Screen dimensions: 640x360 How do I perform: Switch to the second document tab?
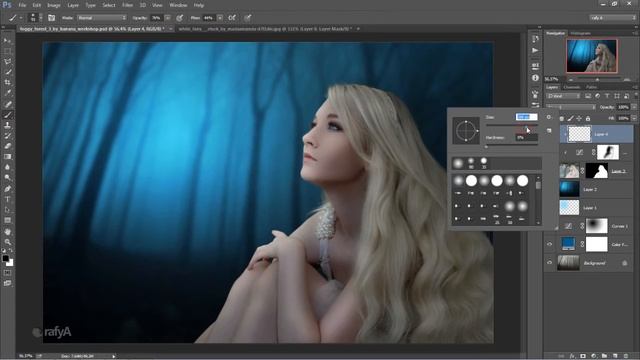pyautogui.click(x=265, y=29)
